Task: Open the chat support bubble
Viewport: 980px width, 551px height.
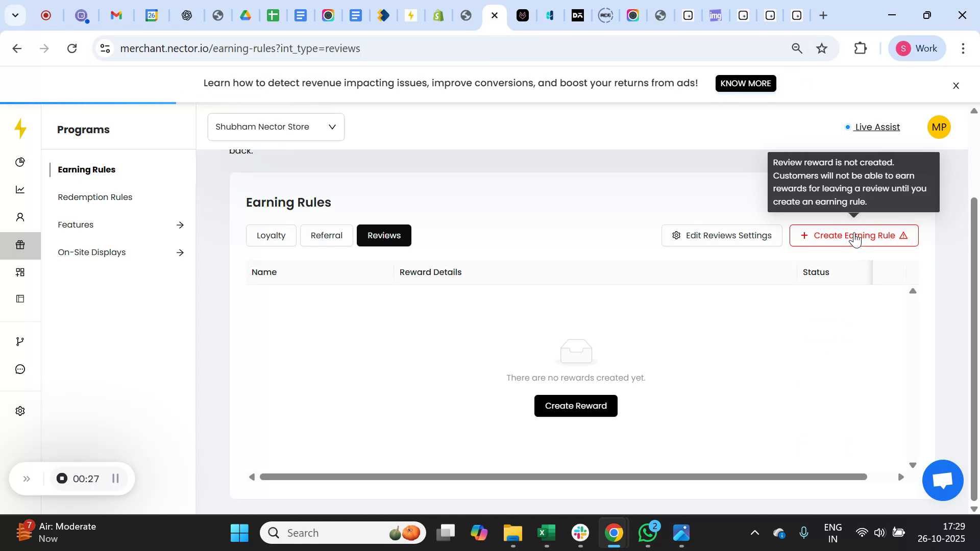Action: [x=942, y=480]
